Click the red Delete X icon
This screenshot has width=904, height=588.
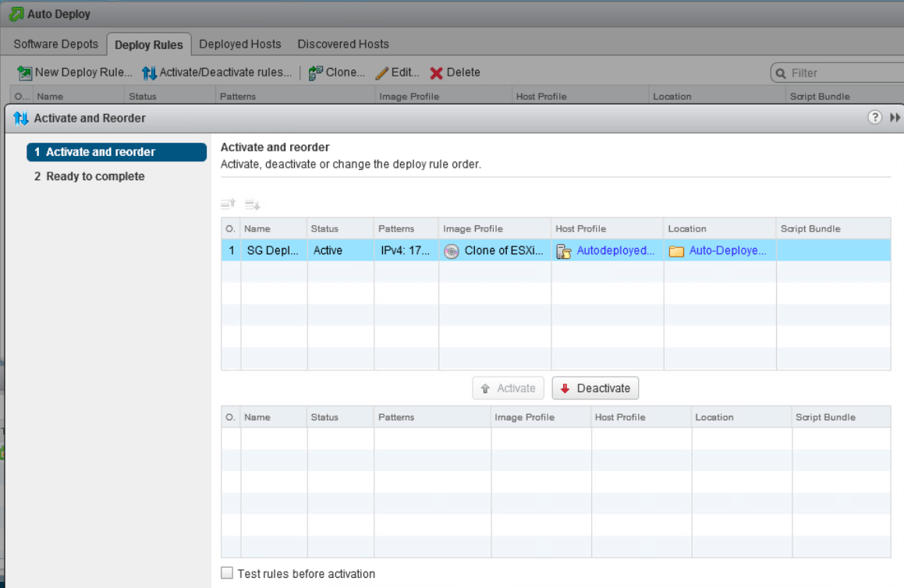(437, 73)
